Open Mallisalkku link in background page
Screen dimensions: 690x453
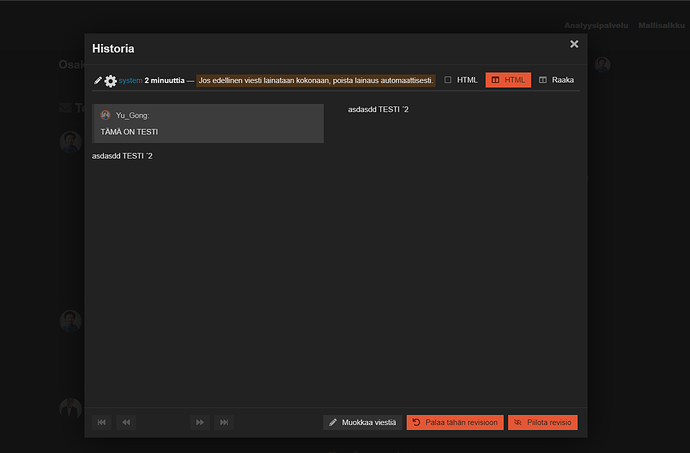[x=661, y=26]
